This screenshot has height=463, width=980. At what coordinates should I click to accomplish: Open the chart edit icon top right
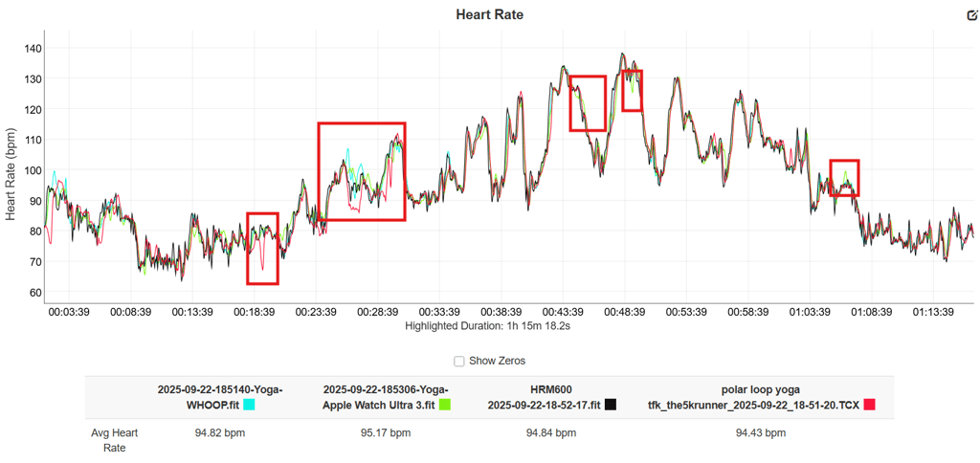[x=972, y=15]
